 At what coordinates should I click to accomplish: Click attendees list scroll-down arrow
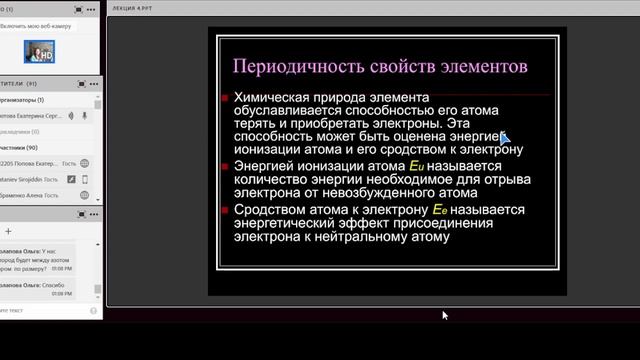[x=98, y=200]
